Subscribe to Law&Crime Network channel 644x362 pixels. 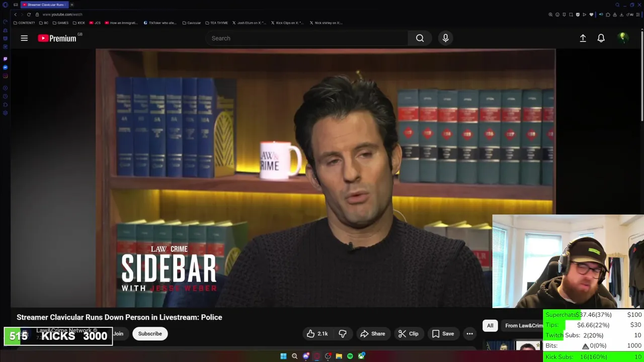click(150, 334)
